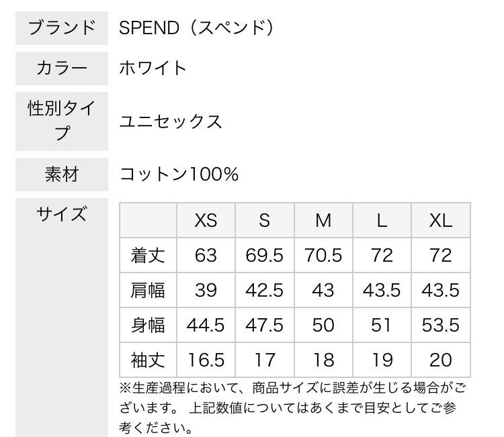Click the XL column header

(x=440, y=220)
